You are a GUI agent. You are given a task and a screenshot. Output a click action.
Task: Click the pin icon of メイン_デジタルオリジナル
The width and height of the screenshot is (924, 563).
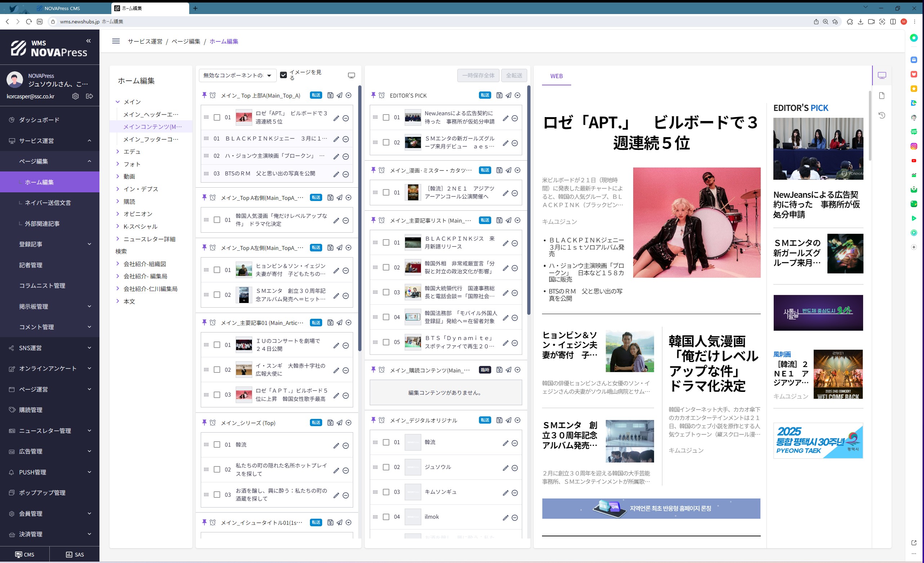[x=373, y=420]
